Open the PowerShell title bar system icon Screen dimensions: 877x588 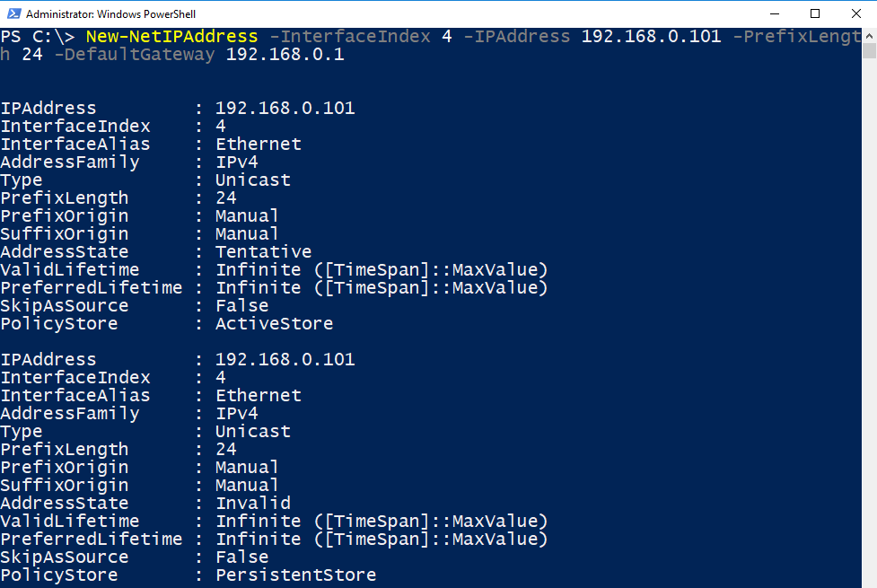point(13,13)
